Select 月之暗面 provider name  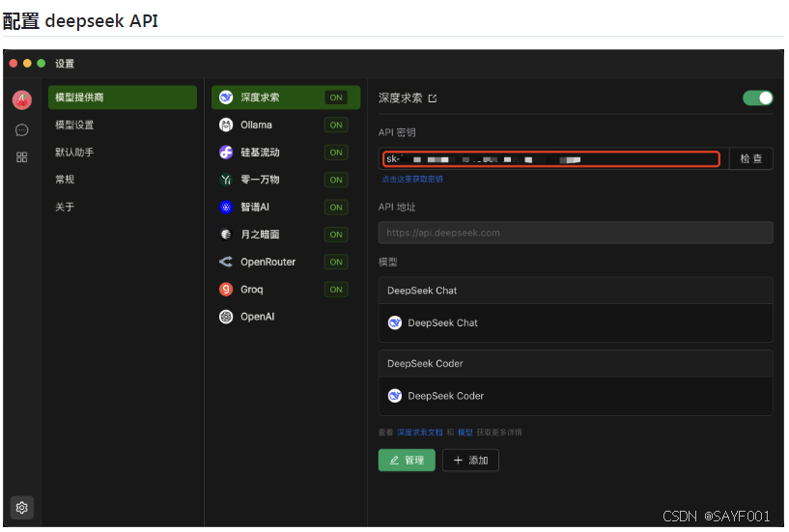(x=260, y=235)
